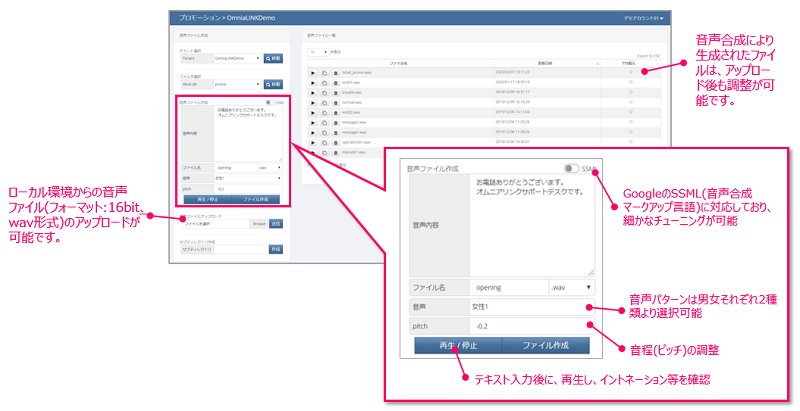
Task: Play the normal.wav audio file
Action: (x=313, y=102)
